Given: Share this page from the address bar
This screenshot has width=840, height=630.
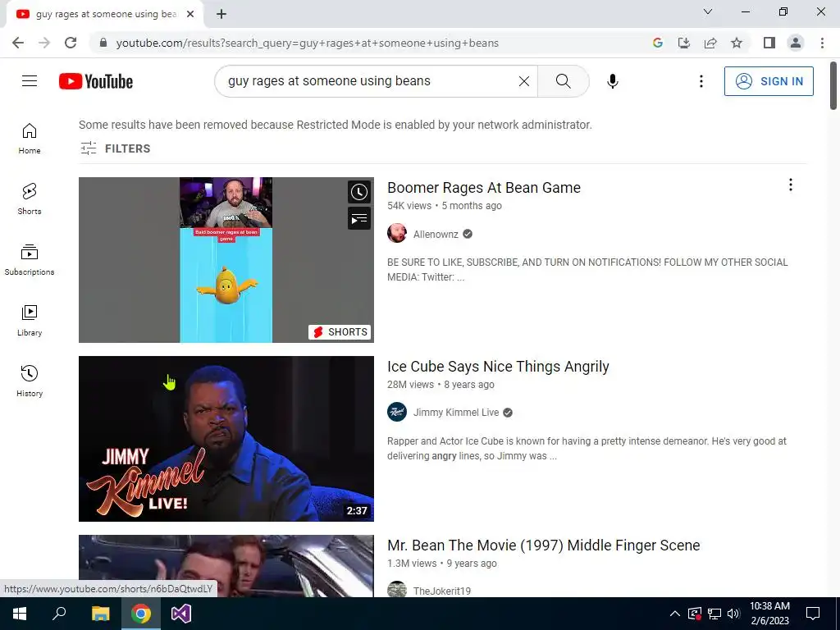Looking at the screenshot, I should (710, 43).
